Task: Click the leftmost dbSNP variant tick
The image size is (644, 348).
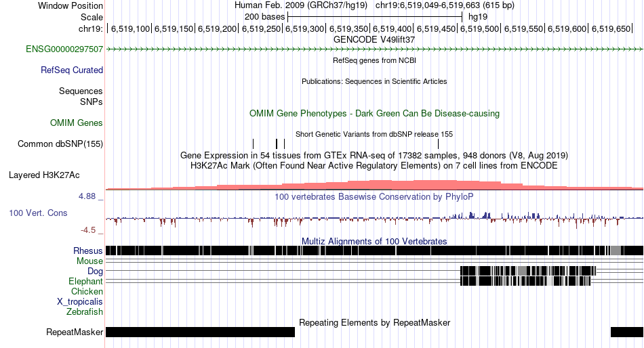Action: [254, 144]
